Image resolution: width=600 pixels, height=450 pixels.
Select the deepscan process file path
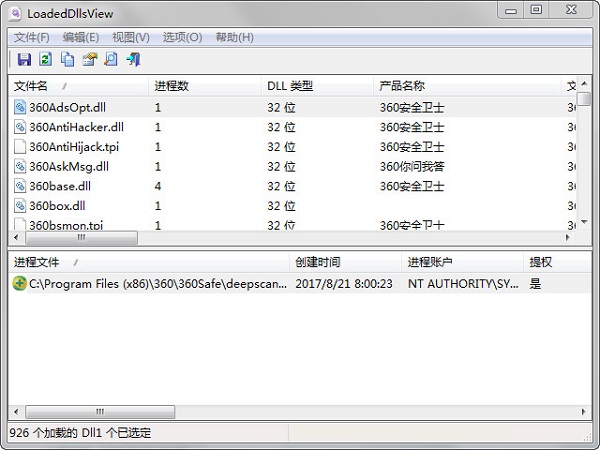(x=158, y=284)
